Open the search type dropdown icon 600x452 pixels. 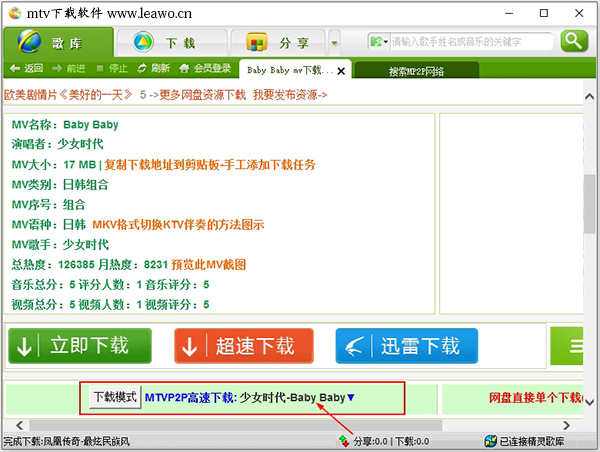[379, 41]
